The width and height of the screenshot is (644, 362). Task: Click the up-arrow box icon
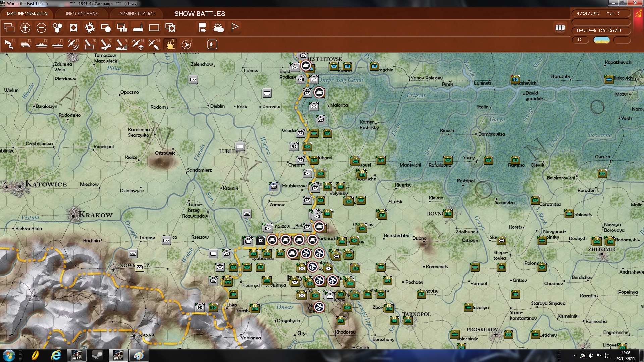coord(212,44)
